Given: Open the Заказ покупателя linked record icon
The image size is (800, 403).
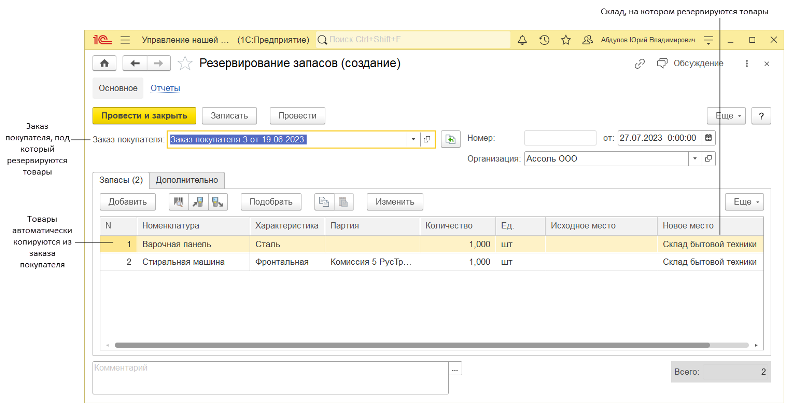Looking at the screenshot, I should pyautogui.click(x=428, y=139).
